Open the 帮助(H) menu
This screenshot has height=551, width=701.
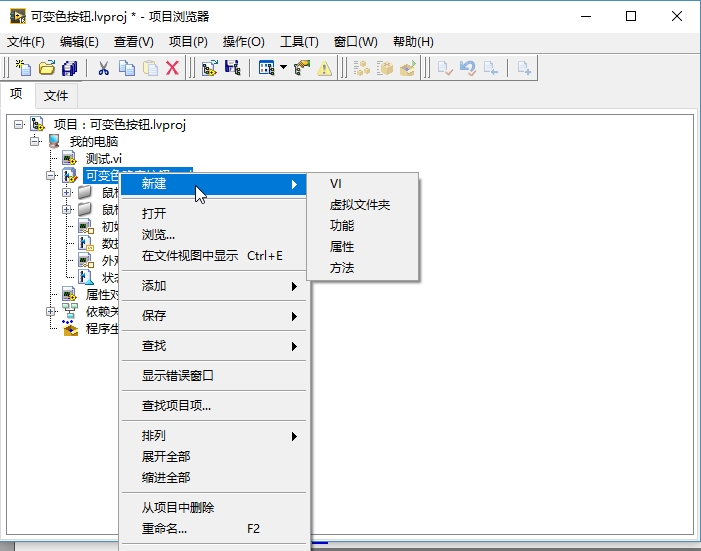click(x=413, y=42)
